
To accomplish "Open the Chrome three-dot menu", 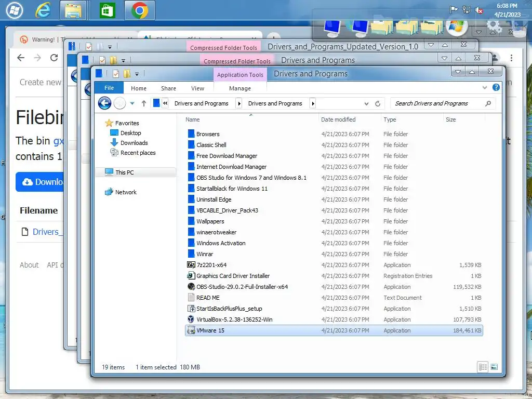I will pos(511,58).
